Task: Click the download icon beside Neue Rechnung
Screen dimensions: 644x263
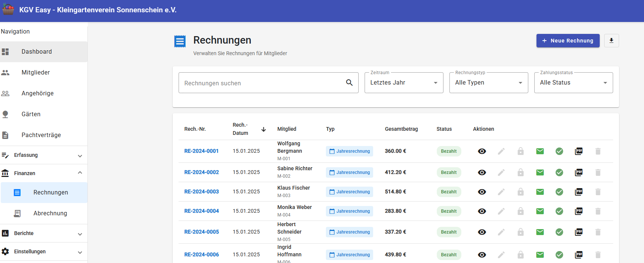Action: click(x=611, y=41)
